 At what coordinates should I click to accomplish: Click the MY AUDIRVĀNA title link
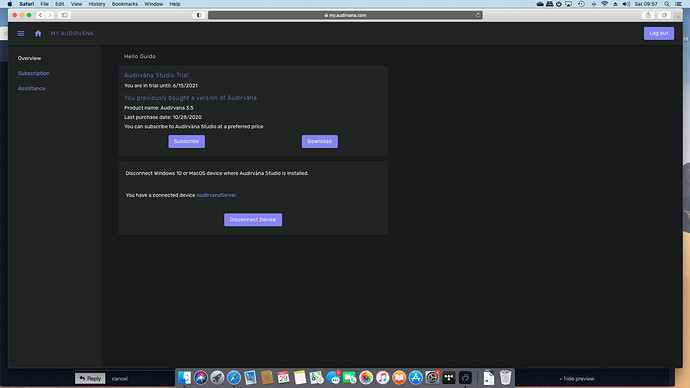72,33
